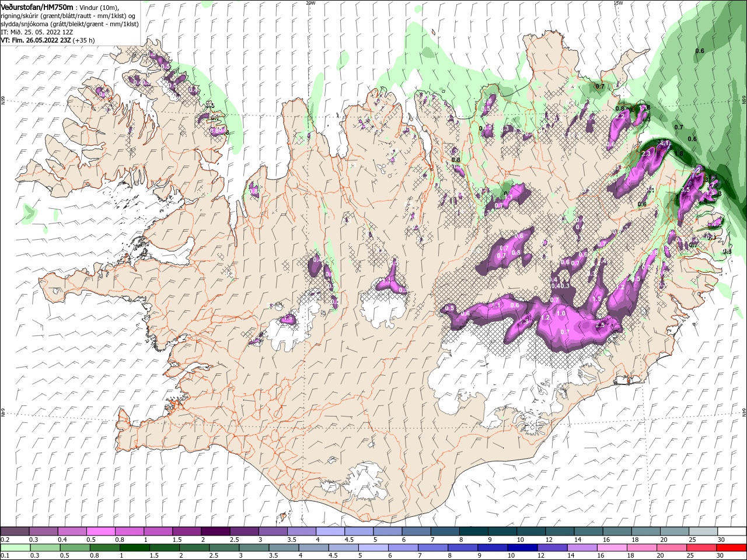
Task: Select the bright red lower swatch at 30
Action: coord(730,548)
